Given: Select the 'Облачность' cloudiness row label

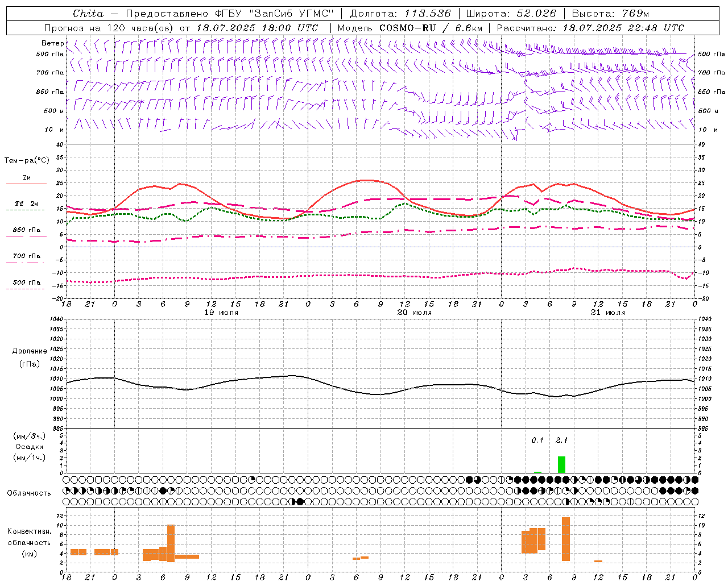Looking at the screenshot, I should [x=29, y=493].
